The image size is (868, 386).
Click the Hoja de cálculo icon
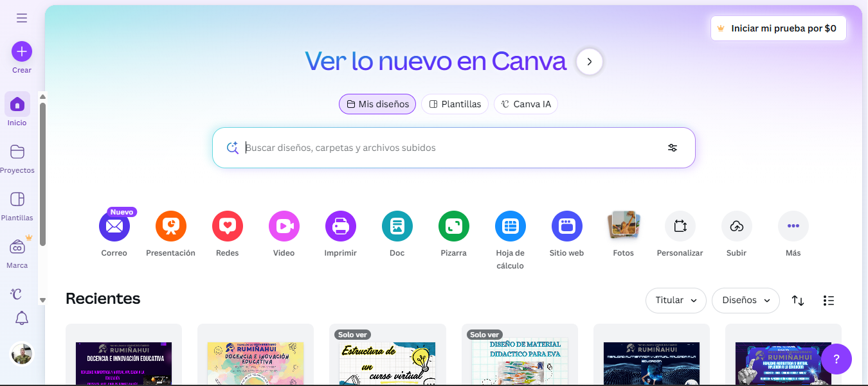pyautogui.click(x=511, y=226)
